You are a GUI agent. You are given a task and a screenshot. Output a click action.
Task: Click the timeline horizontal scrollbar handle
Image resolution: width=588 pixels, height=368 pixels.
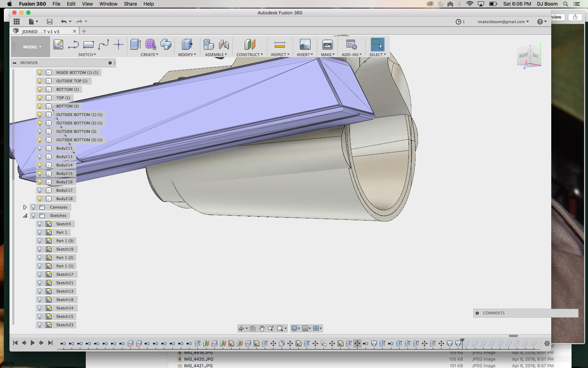[x=513, y=336]
